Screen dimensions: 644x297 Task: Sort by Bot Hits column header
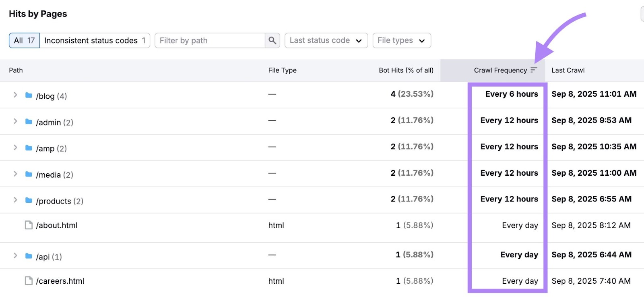tap(406, 70)
